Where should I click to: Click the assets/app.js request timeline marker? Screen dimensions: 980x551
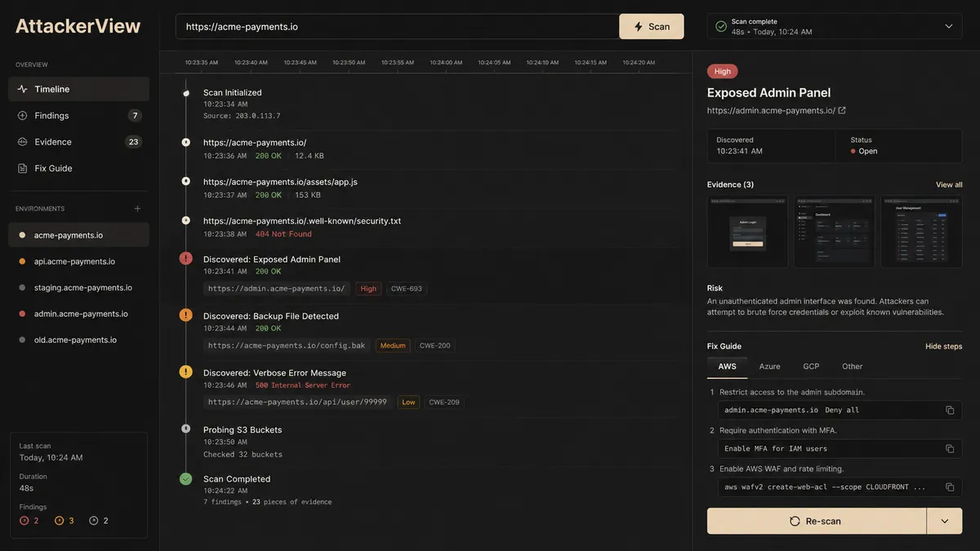pyautogui.click(x=185, y=181)
